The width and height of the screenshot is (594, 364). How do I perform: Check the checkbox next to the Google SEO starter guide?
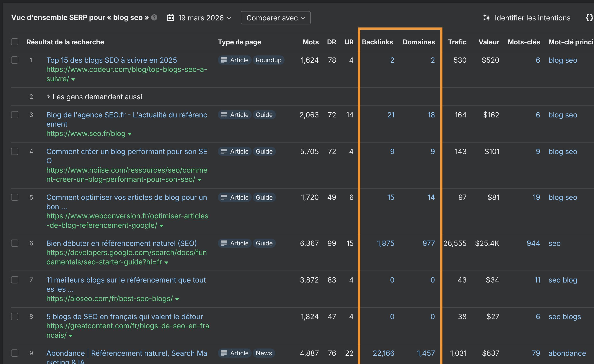[15, 243]
